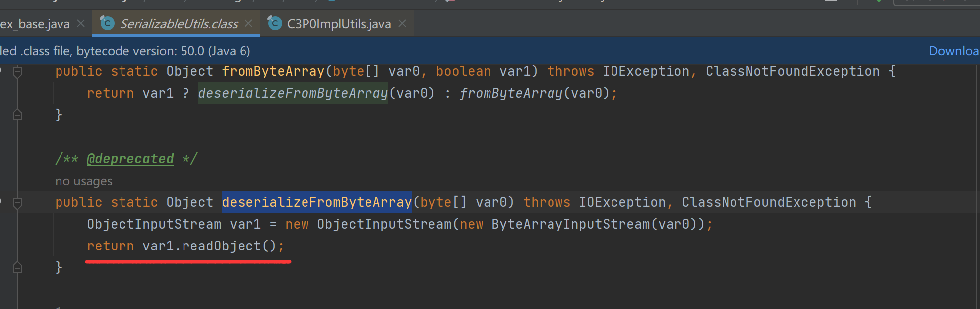Click fold end marker beside deserializeFromByteArray closing brace

point(17,268)
